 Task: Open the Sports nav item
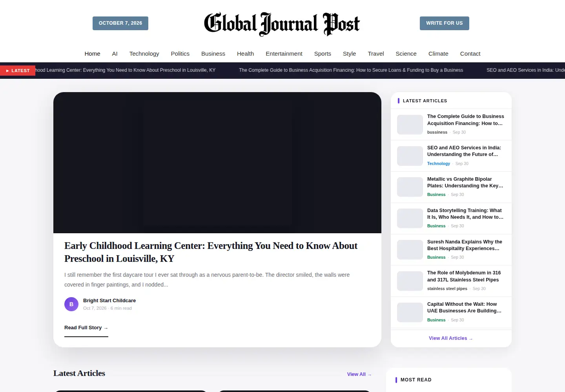click(x=323, y=54)
